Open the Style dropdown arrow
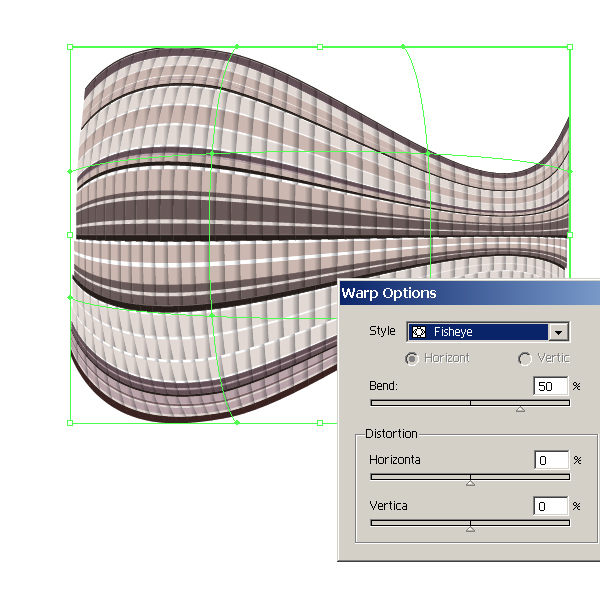 click(x=558, y=332)
